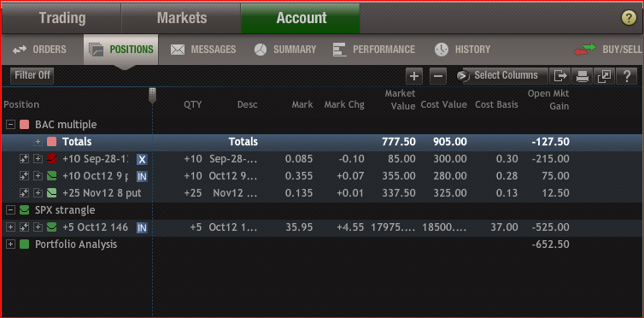The height and width of the screenshot is (318, 644).
Task: Click the print positions icon
Action: coord(583,76)
